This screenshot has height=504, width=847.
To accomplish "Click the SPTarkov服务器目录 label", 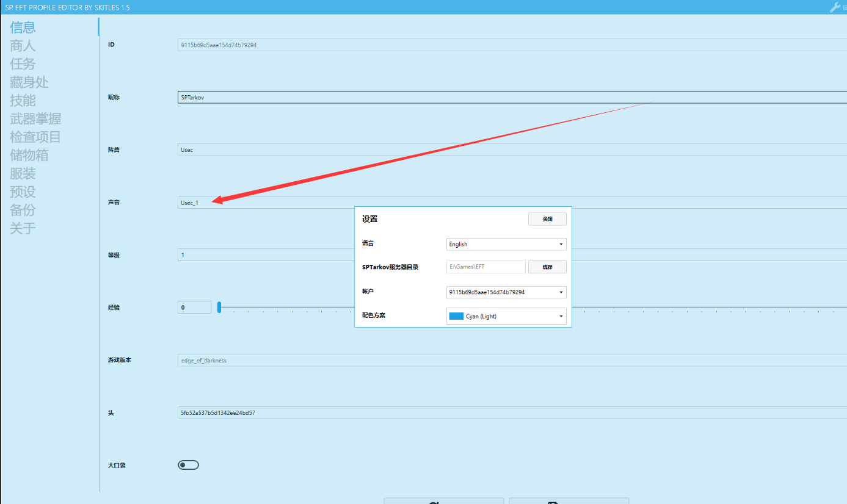I will [x=390, y=267].
